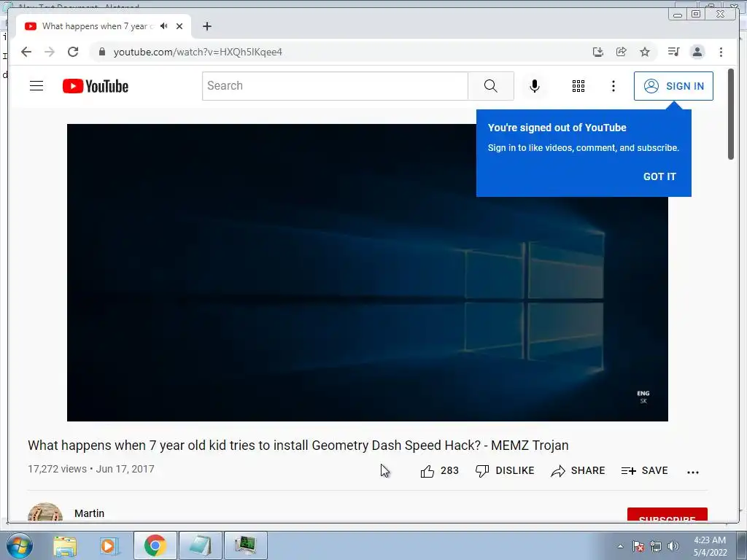The height and width of the screenshot is (560, 747).
Task: Open more actions ellipsis below video
Action: pyautogui.click(x=693, y=472)
